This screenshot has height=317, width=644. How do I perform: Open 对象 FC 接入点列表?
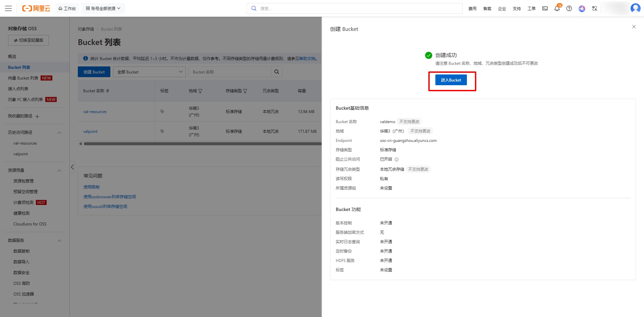25,100
